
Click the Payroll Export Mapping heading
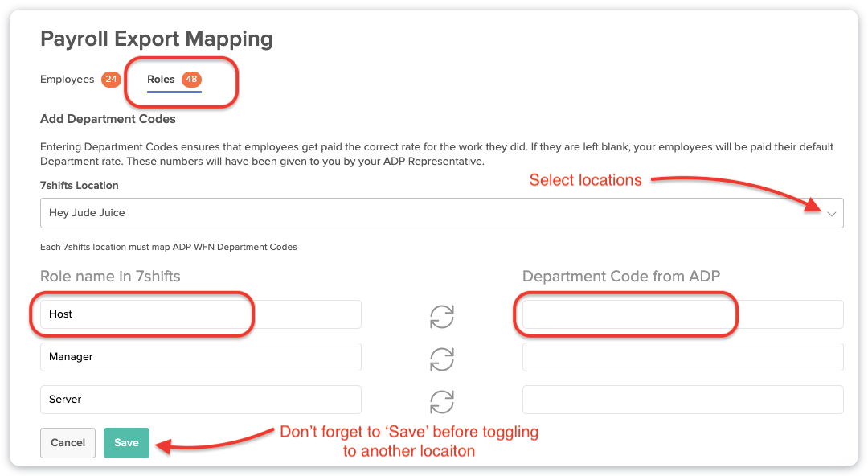click(157, 39)
